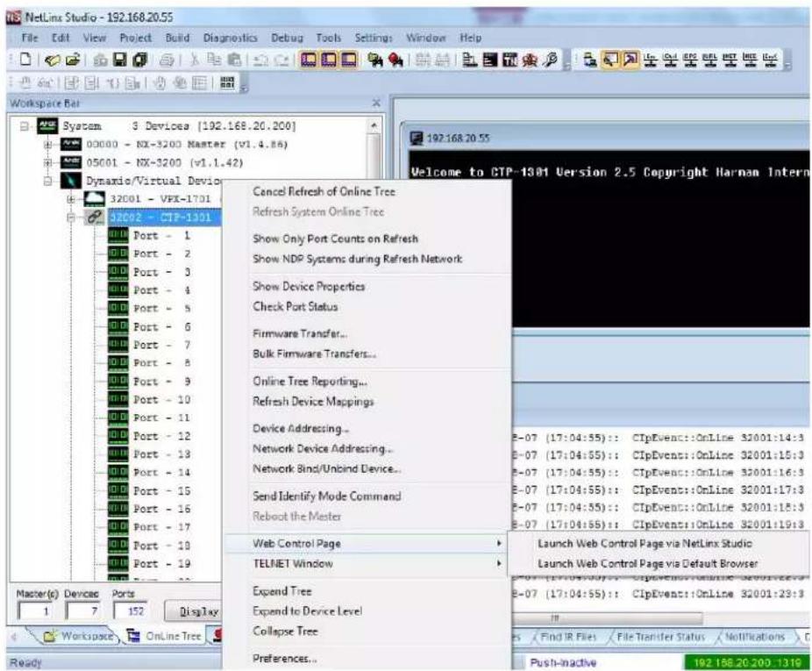Viewport: 812px width, 671px height.
Task: Select Collapse Tree in context menu
Action: 285,632
